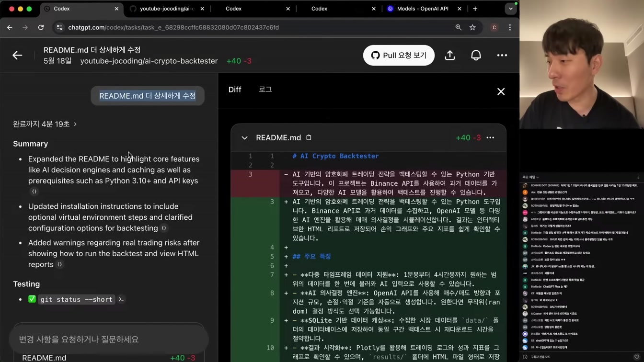Click added diff line number 10
Image resolution: width=644 pixels, height=362 pixels.
point(270,348)
